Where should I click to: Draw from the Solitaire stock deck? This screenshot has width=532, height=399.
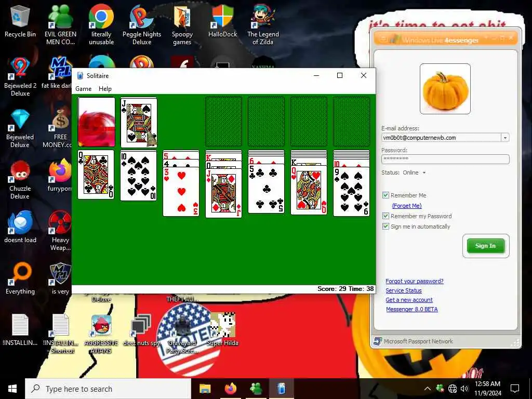tap(96, 122)
